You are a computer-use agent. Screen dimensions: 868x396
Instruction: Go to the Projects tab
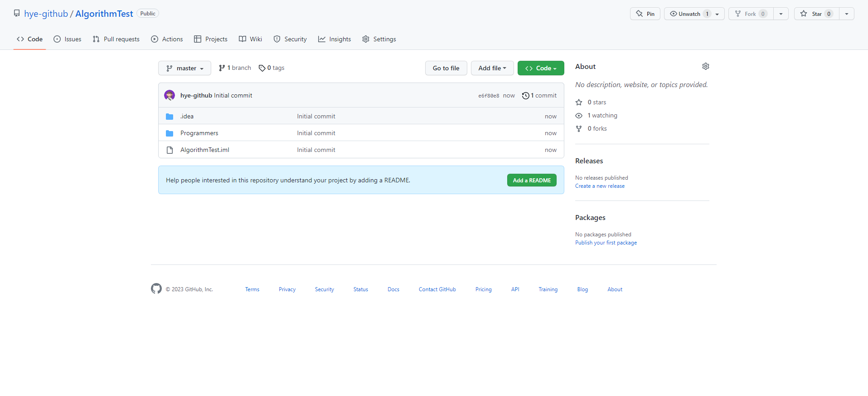(x=211, y=39)
